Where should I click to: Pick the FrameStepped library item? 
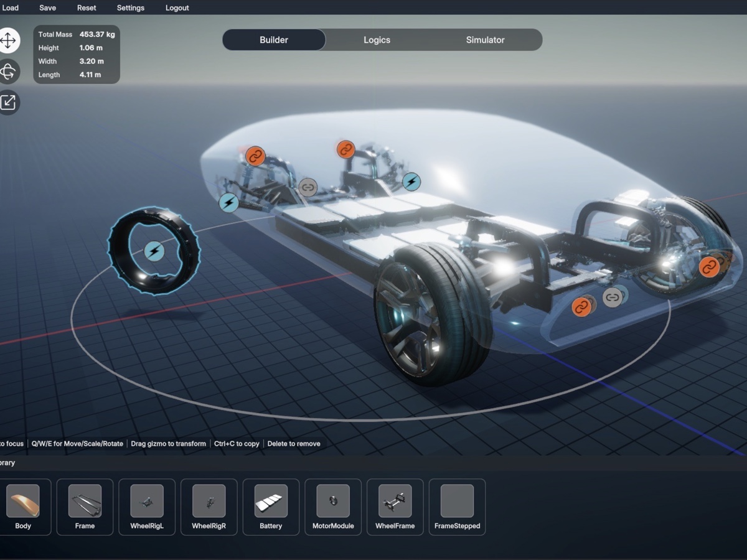point(457,507)
